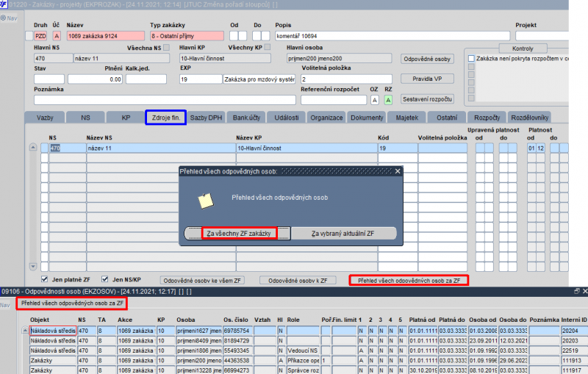Image resolution: width=588 pixels, height=374 pixels.
Task: Toggle the green RZ indicator box
Action: pyautogui.click(x=388, y=100)
